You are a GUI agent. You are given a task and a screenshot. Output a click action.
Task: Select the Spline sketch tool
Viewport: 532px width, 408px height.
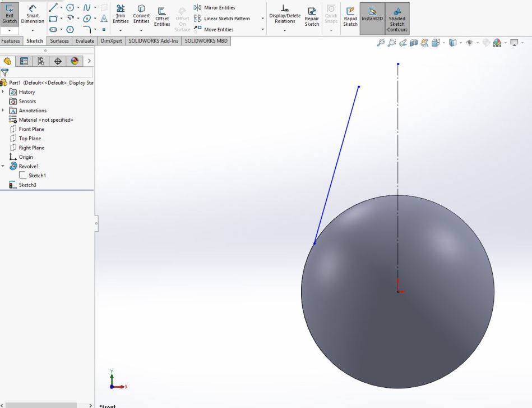pyautogui.click(x=87, y=8)
